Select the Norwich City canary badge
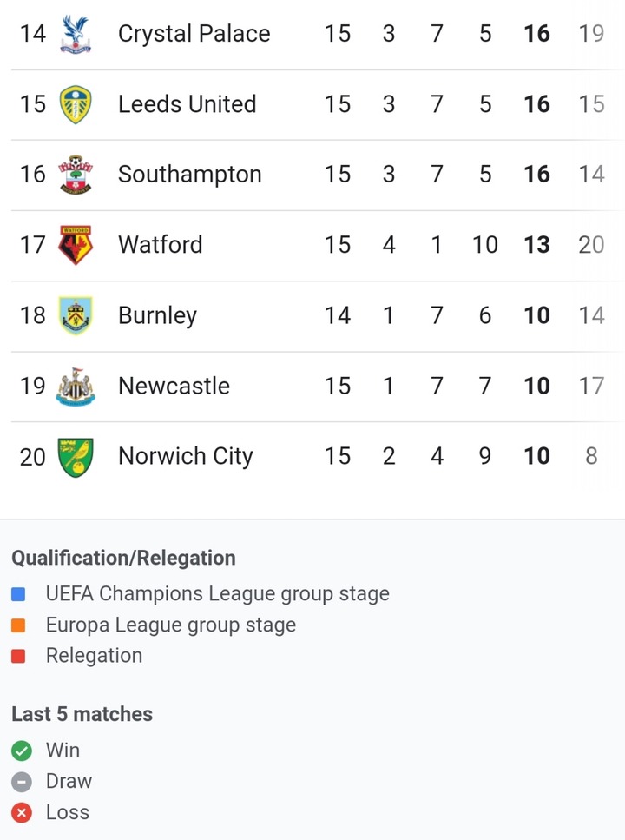 pyautogui.click(x=76, y=457)
